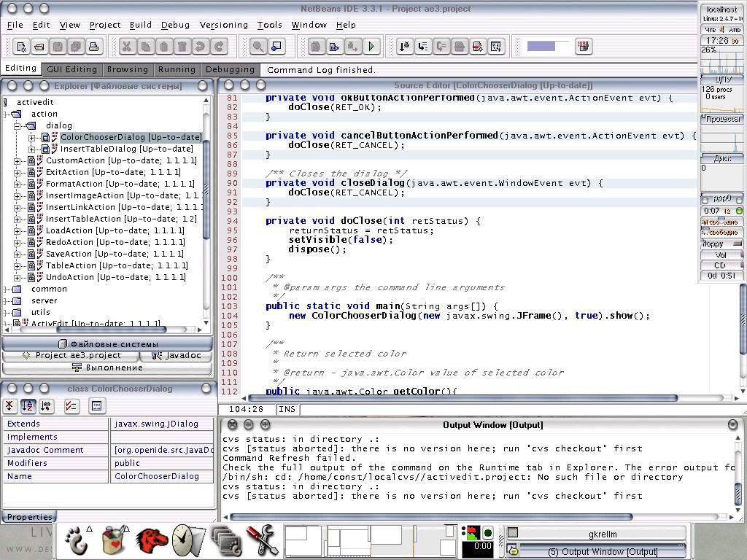747x560 pixels.
Task: Expand the InsertTableDialog tree node
Action: pyautogui.click(x=32, y=149)
